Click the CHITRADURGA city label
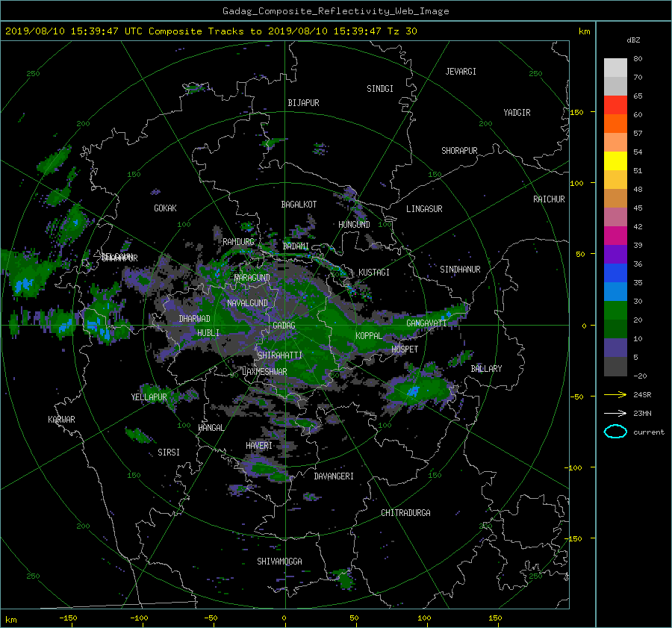The height and width of the screenshot is (628, 672). click(x=405, y=513)
